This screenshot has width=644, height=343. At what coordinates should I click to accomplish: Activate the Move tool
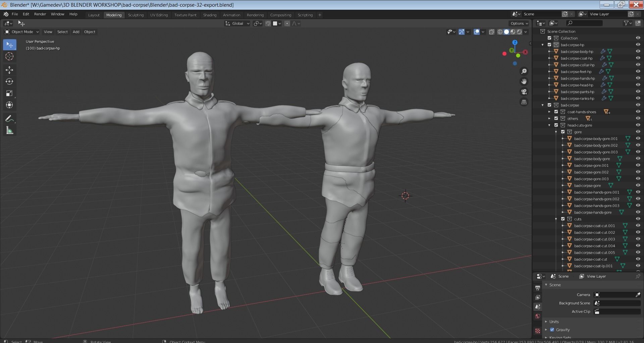point(9,70)
